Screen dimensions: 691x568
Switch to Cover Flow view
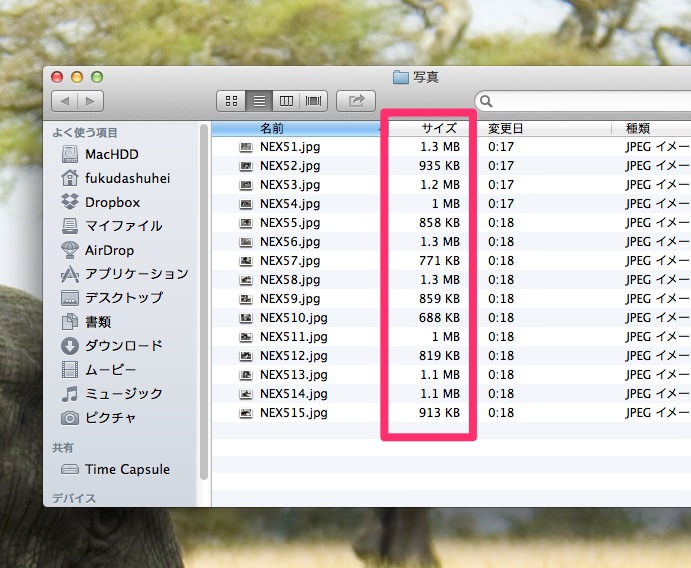314,101
